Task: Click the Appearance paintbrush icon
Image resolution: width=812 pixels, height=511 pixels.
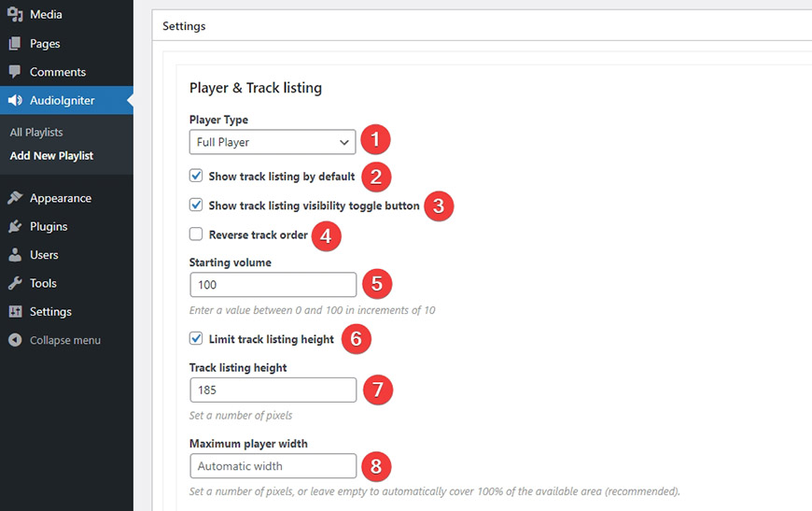Action: click(x=15, y=197)
